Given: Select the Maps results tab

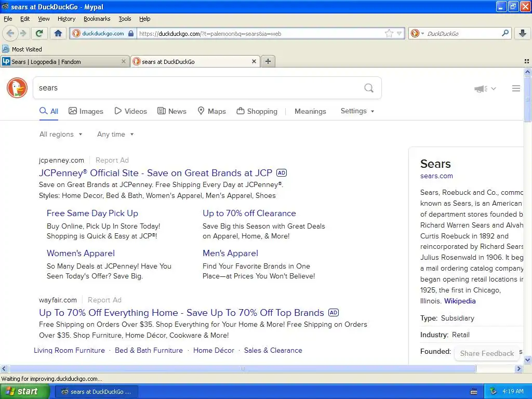Looking at the screenshot, I should (x=212, y=111).
